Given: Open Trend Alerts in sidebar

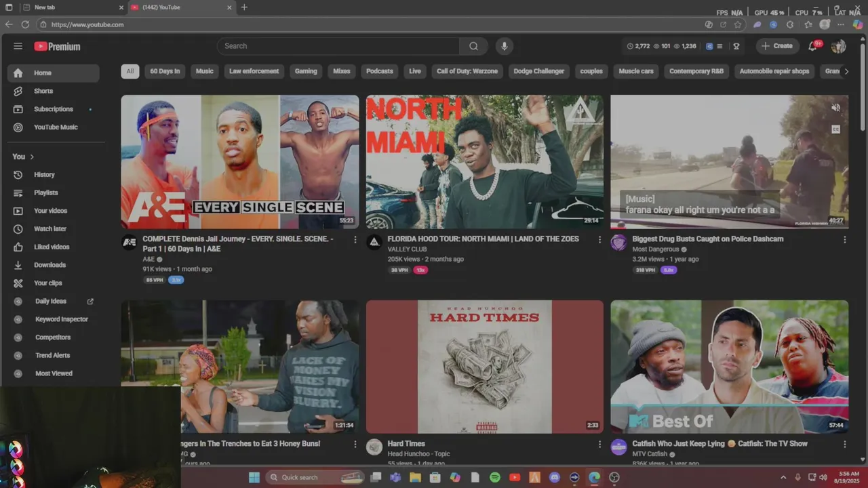Looking at the screenshot, I should (x=54, y=355).
